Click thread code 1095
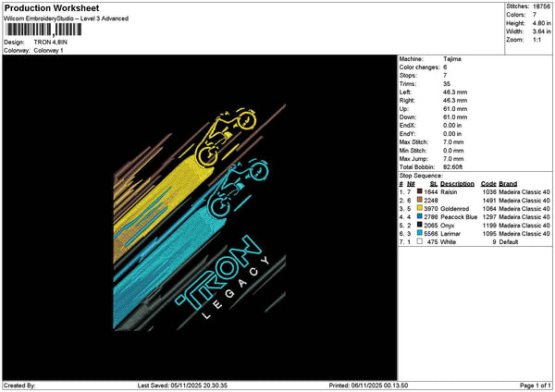The image size is (555, 392). coord(489,234)
